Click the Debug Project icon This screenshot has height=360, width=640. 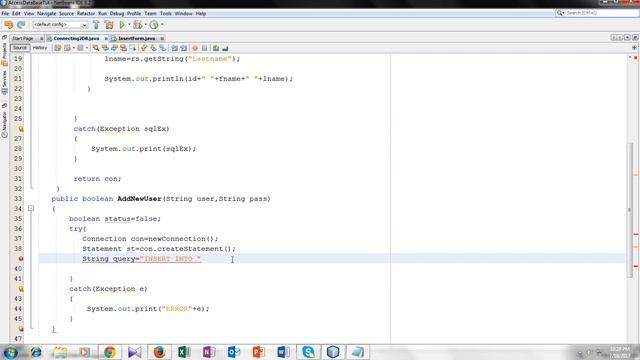(x=138, y=25)
